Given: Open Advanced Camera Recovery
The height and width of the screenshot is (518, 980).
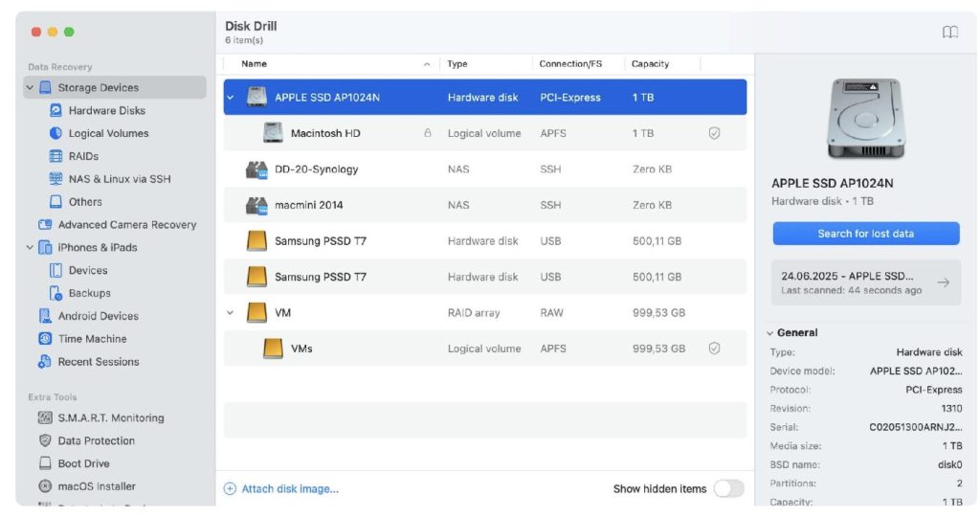Looking at the screenshot, I should point(127,225).
